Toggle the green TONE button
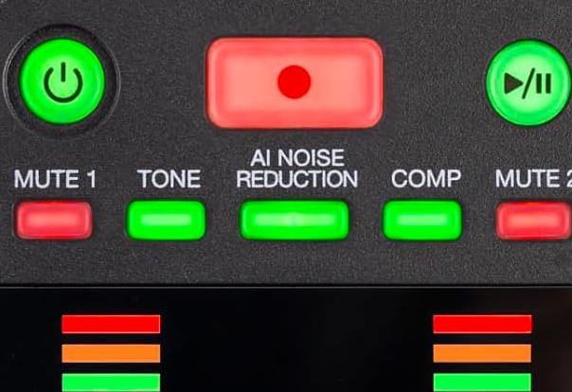 pyautogui.click(x=166, y=220)
